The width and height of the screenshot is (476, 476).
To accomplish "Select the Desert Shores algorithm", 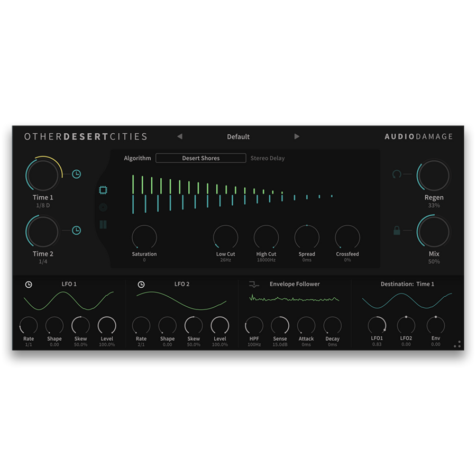I will click(201, 158).
